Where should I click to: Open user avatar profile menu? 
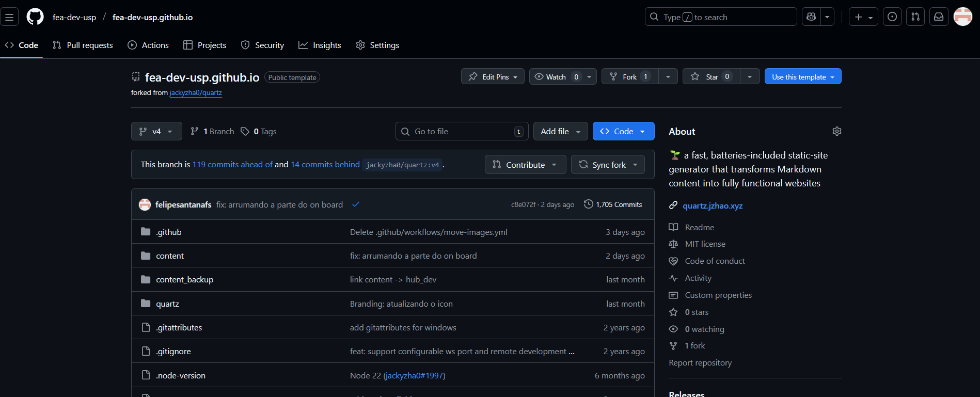(x=962, y=17)
